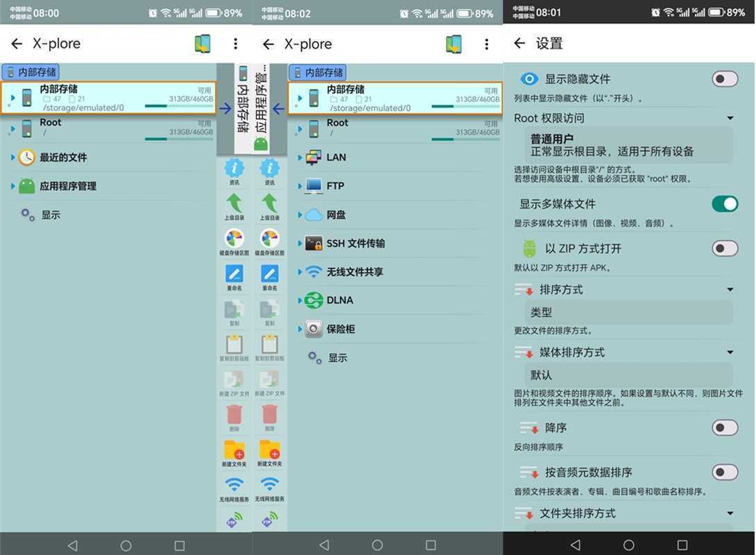
Task: Tap the back arrow on the Settings (设置) screen
Action: (x=519, y=44)
